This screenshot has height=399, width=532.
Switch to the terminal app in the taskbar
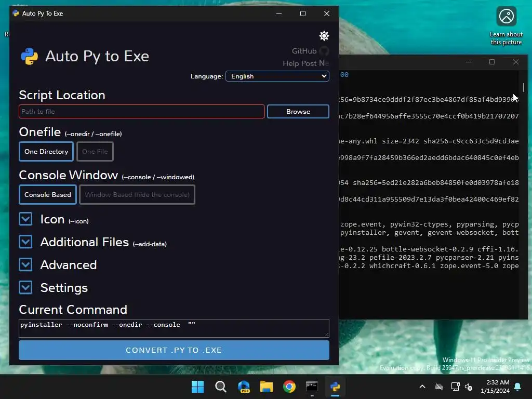click(x=312, y=387)
